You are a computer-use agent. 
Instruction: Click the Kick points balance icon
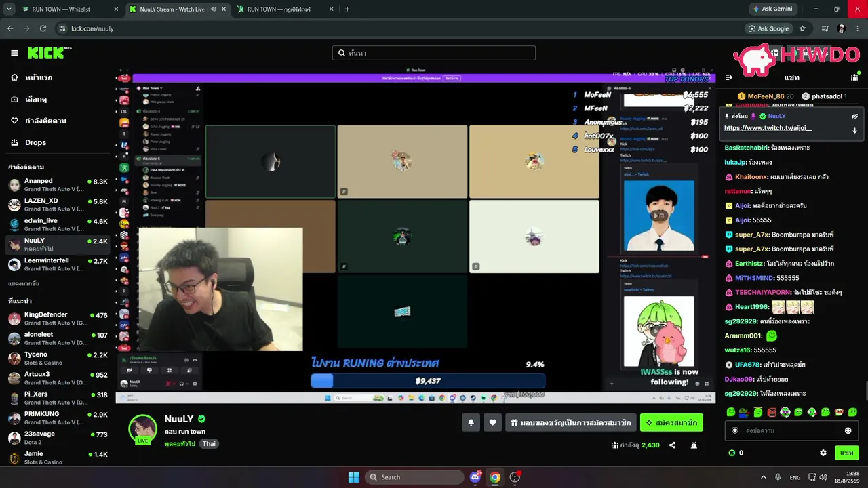tap(732, 453)
